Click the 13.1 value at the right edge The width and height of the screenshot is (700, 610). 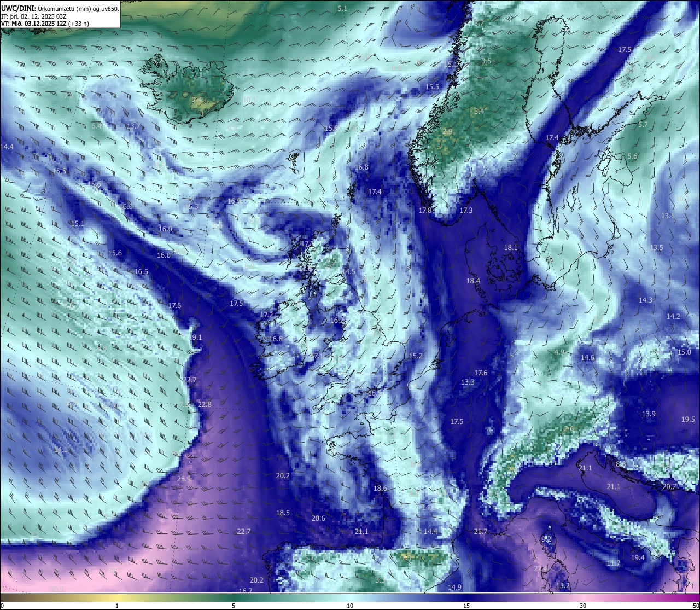pos(668,216)
